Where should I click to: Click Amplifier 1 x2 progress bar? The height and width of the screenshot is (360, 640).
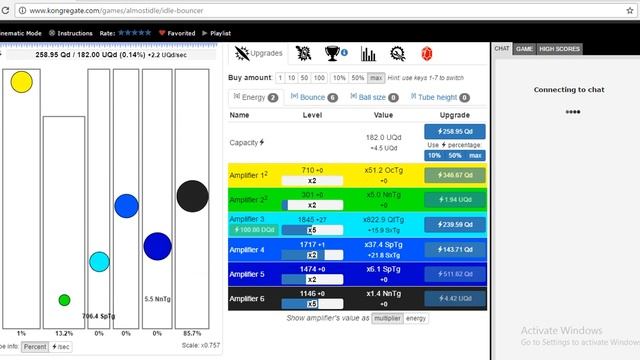click(312, 180)
